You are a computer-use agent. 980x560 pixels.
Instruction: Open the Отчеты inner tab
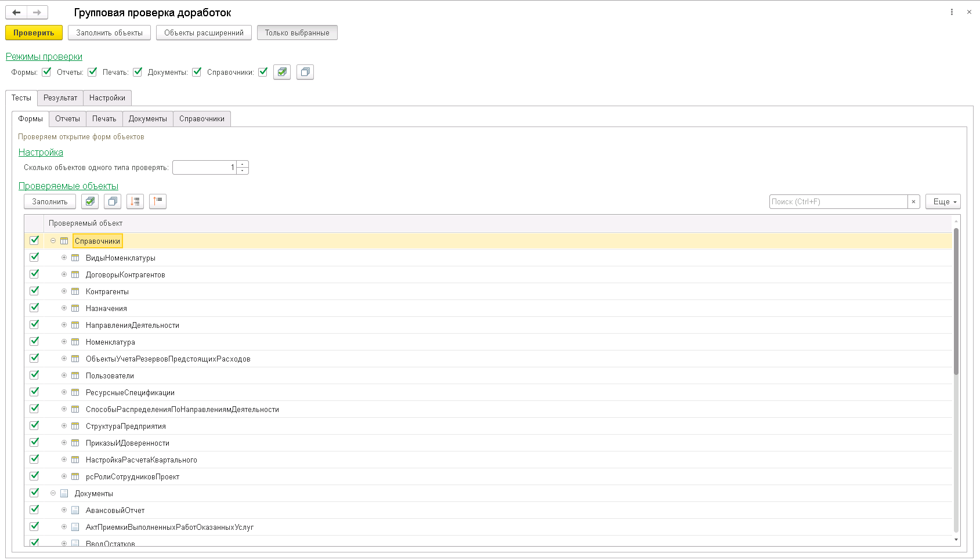click(x=68, y=119)
